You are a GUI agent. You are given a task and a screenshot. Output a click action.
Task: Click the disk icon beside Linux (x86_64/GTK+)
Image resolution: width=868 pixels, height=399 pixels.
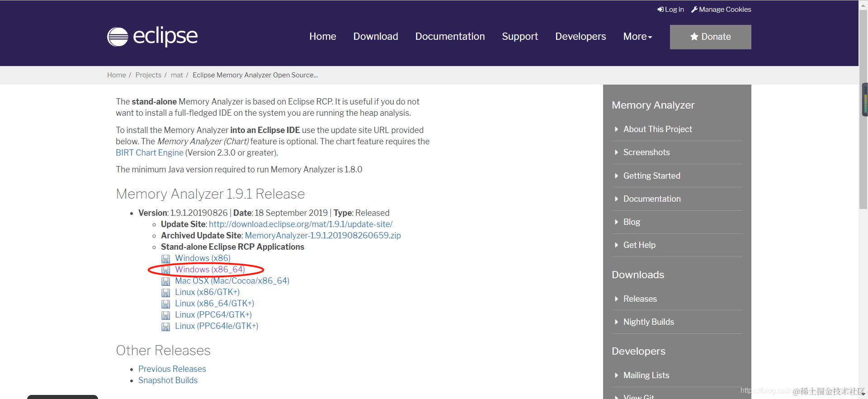(x=166, y=304)
